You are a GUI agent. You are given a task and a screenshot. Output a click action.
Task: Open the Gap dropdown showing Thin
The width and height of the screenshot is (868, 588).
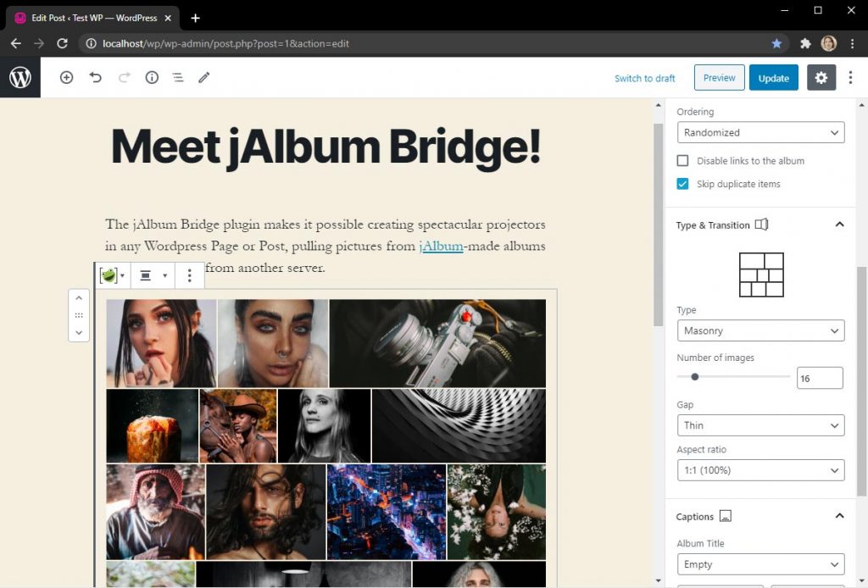[x=760, y=425]
